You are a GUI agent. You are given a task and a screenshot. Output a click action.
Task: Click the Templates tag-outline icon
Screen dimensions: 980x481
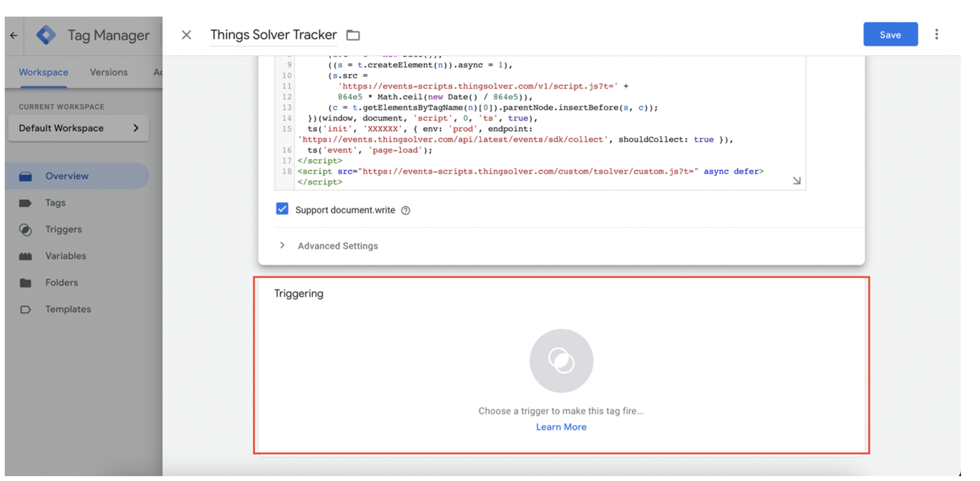pyautogui.click(x=25, y=309)
